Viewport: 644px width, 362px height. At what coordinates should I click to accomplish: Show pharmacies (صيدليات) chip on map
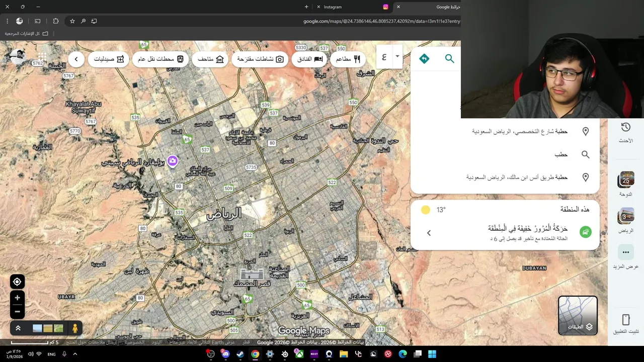(x=109, y=59)
